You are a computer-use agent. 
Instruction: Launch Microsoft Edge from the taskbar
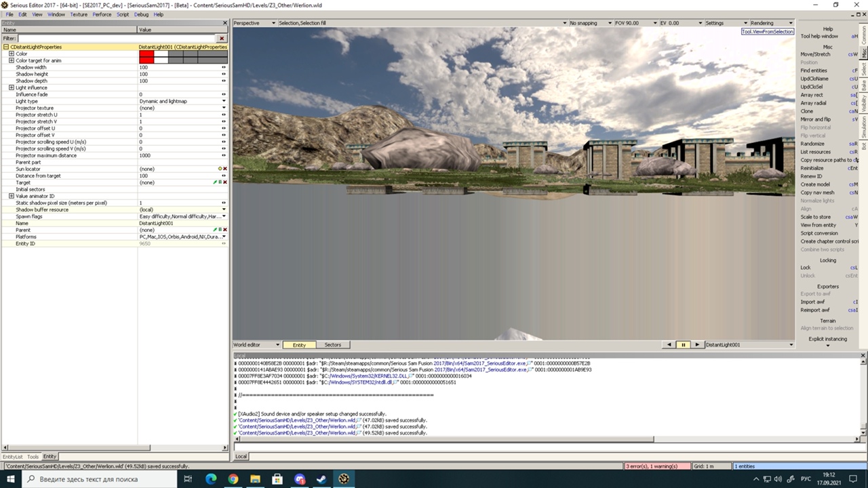point(210,479)
